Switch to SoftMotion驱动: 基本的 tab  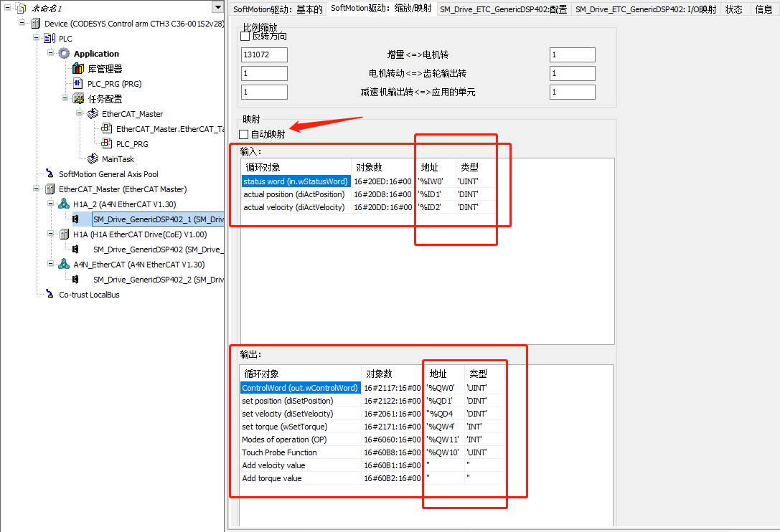pos(278,9)
